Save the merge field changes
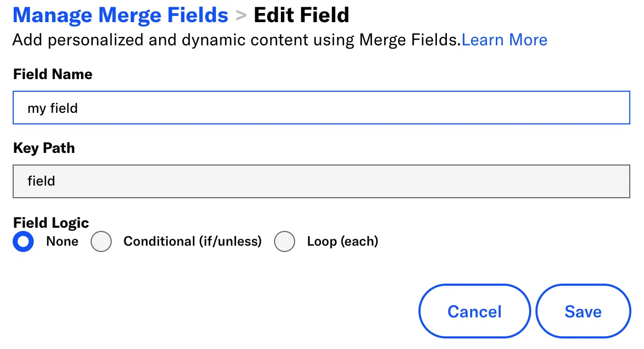This screenshot has height=349, width=644. (583, 312)
